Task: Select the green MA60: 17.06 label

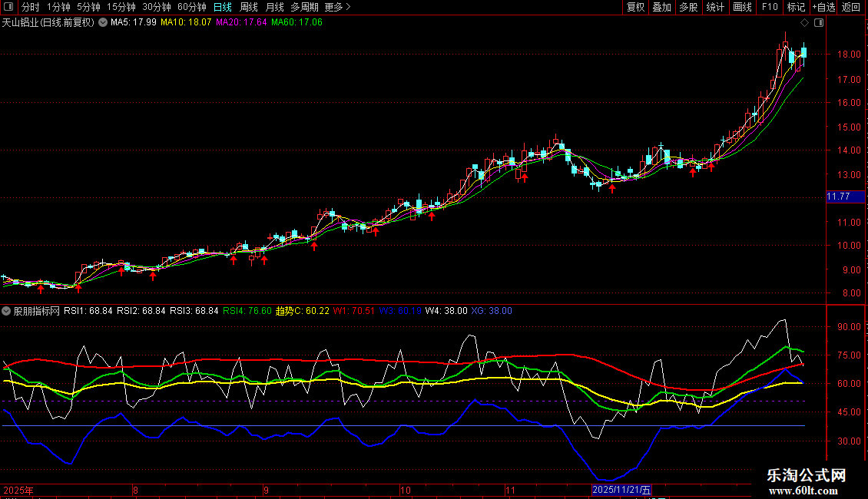Action: (x=297, y=23)
